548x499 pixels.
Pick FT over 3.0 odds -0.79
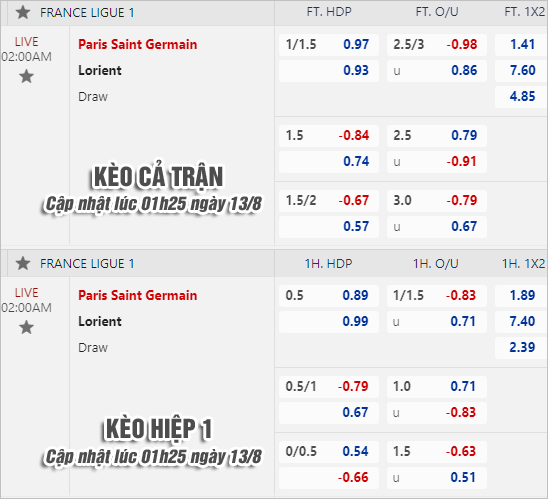point(437,201)
